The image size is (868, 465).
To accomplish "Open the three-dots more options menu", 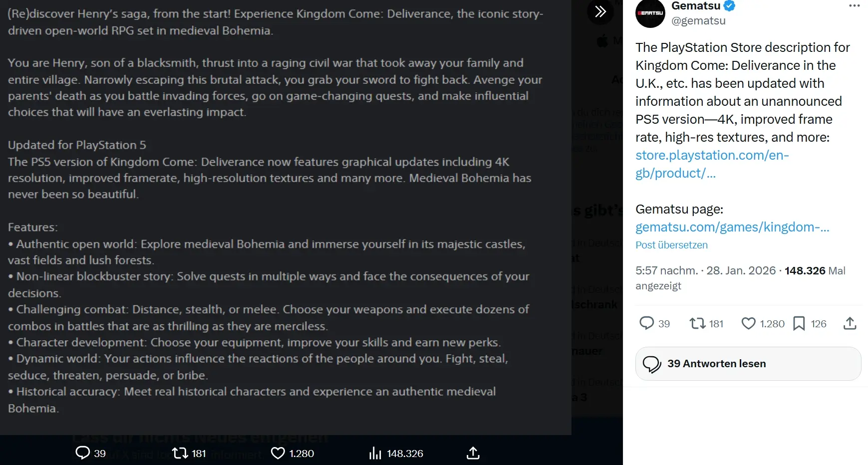I will (x=854, y=6).
